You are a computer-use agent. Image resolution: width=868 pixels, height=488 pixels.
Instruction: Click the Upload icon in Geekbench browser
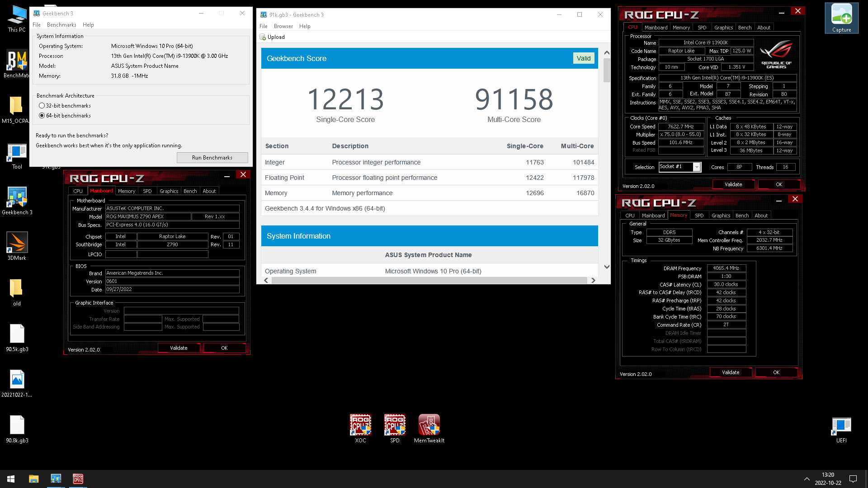tap(263, 37)
